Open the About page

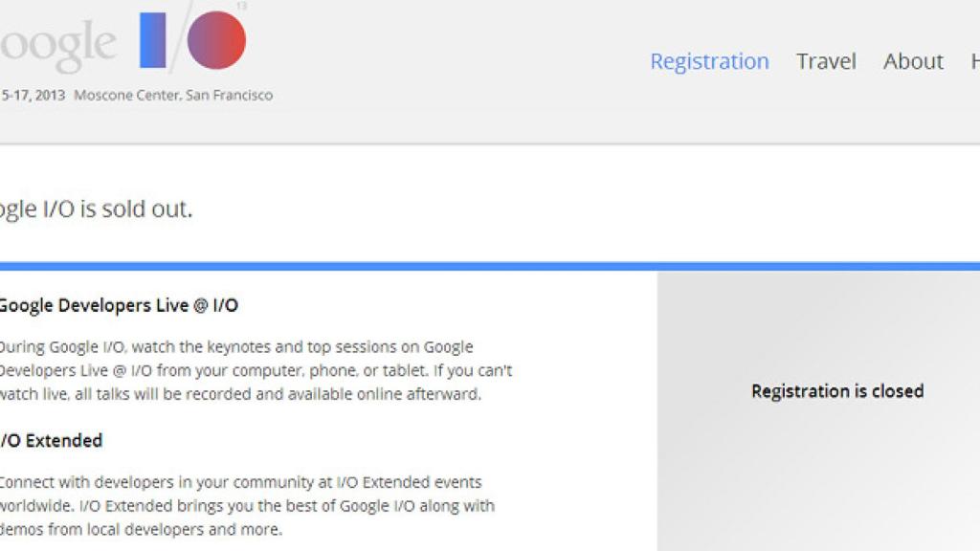pyautogui.click(x=911, y=61)
